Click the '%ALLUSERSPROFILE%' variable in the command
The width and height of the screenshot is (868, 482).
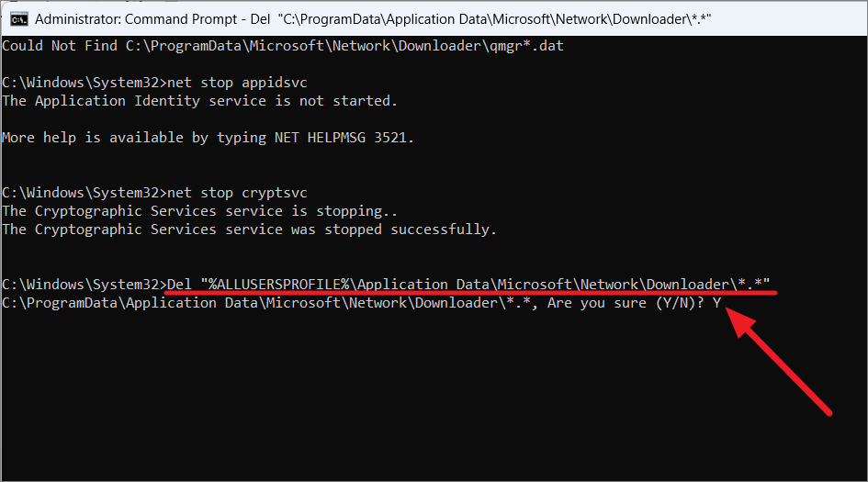(278, 285)
